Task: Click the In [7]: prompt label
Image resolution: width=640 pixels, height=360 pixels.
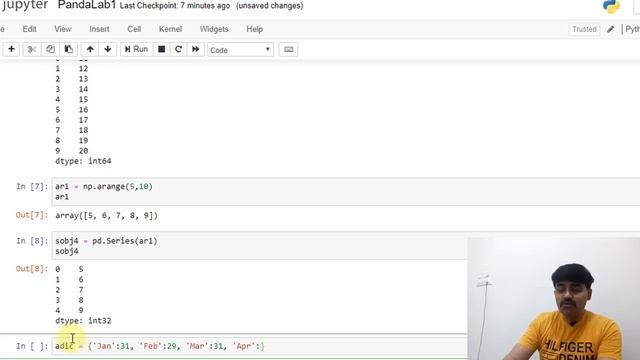Action: tap(32, 187)
